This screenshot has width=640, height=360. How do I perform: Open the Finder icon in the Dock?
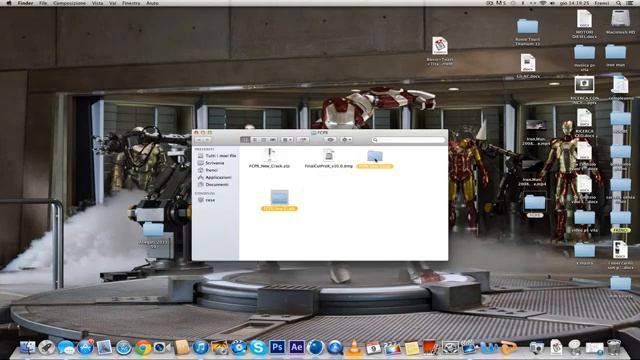tap(27, 347)
